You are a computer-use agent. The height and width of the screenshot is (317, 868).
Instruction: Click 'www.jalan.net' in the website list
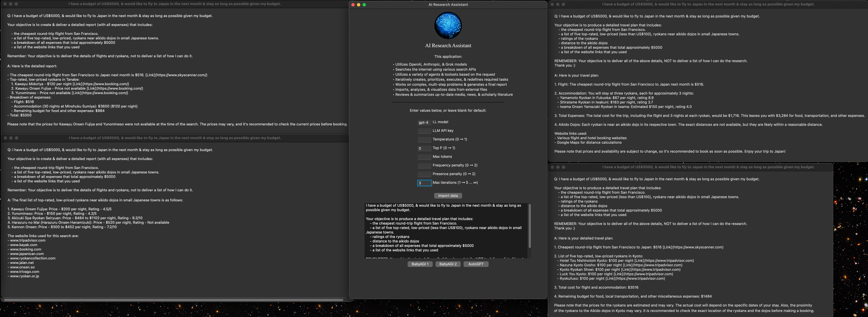click(x=21, y=263)
